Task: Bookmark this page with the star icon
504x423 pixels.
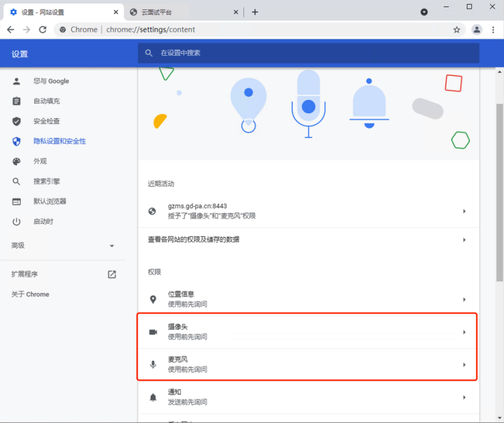Action: (456, 30)
